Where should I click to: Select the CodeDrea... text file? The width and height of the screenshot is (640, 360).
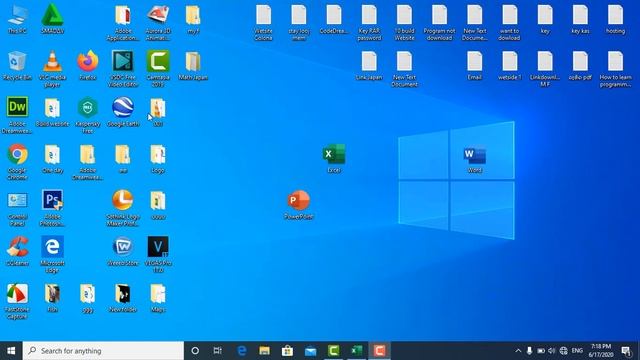tap(334, 19)
